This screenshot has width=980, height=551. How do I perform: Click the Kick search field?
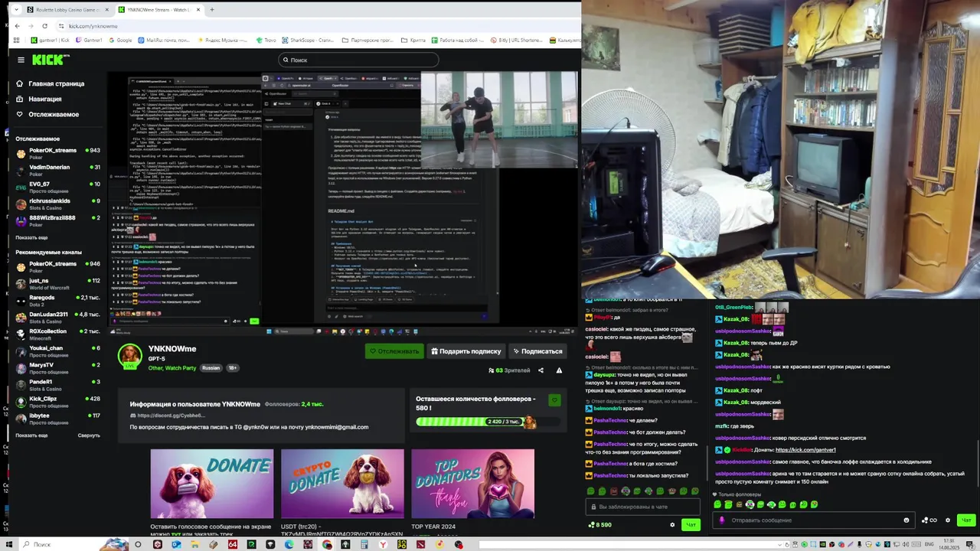[358, 60]
